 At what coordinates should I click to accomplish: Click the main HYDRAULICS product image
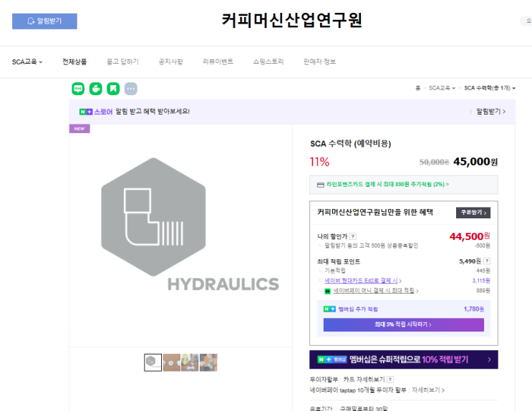coord(181,236)
